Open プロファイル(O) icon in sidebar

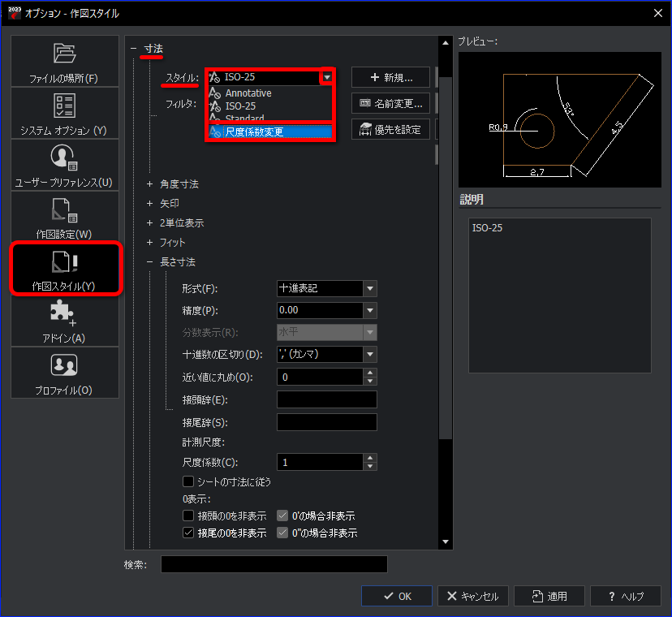pyautogui.click(x=65, y=366)
